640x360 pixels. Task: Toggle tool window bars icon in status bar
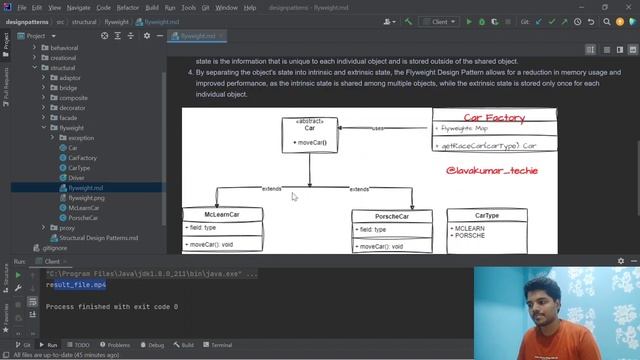[6, 355]
